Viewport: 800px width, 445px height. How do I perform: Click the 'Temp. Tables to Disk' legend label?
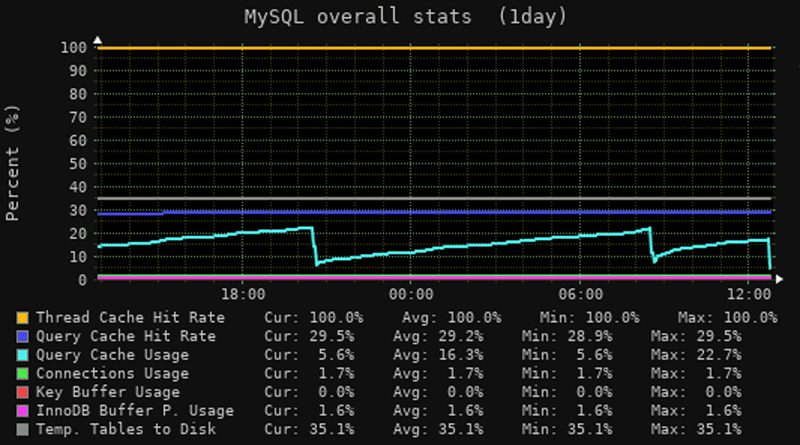(x=126, y=429)
